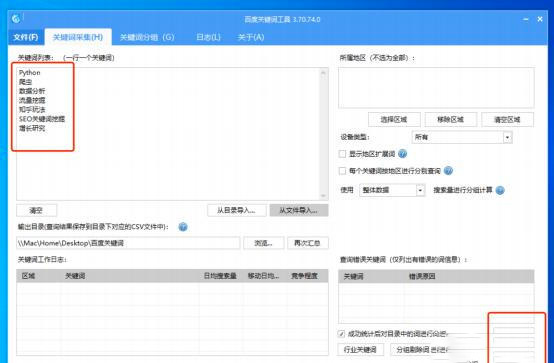Click the 移动日均.. column header
The image size is (554, 363).
(x=264, y=276)
